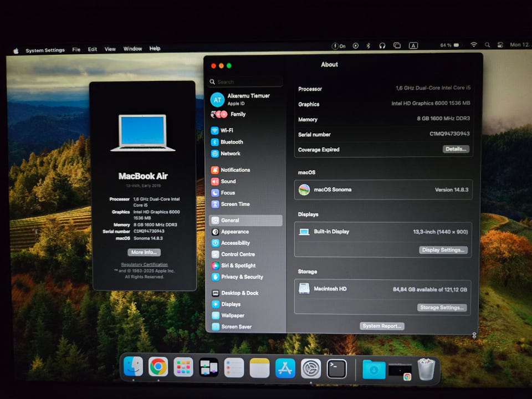Open Bluetooth status in menu bar
The width and height of the screenshot is (532, 399).
click(369, 46)
